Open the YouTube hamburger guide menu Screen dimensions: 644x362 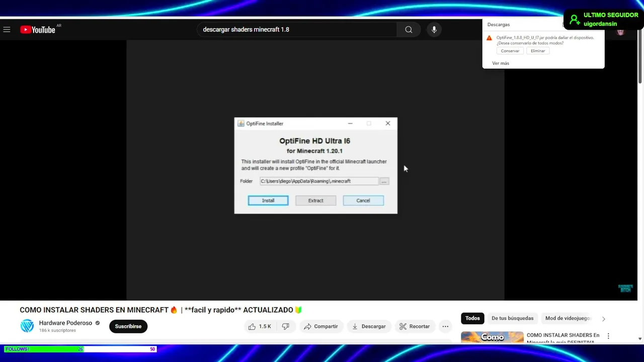[x=7, y=30]
